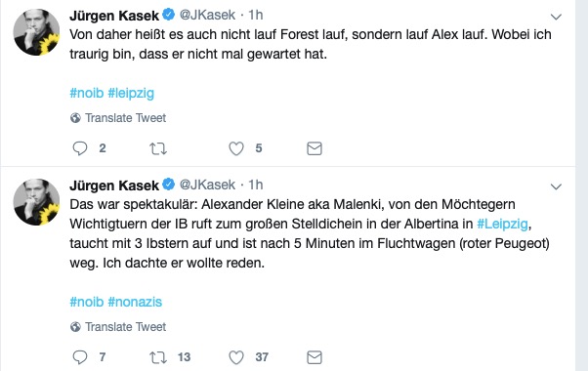Viewport: 588px width, 371px height.
Task: Retweet the first tweet about Forest
Action: (x=158, y=148)
